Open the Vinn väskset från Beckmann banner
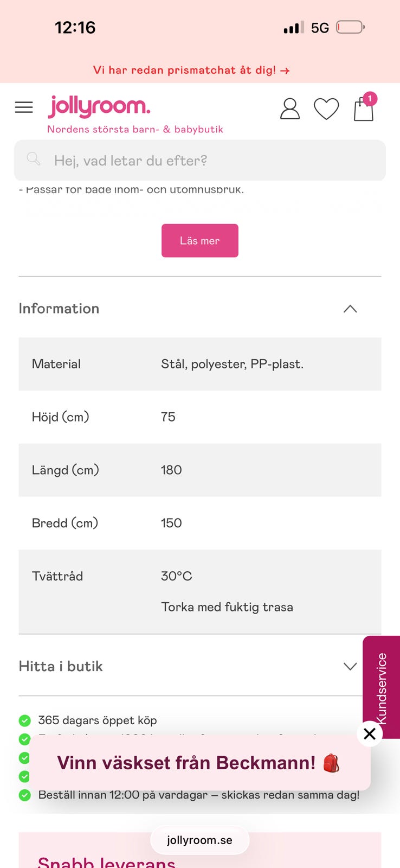 coord(200,763)
